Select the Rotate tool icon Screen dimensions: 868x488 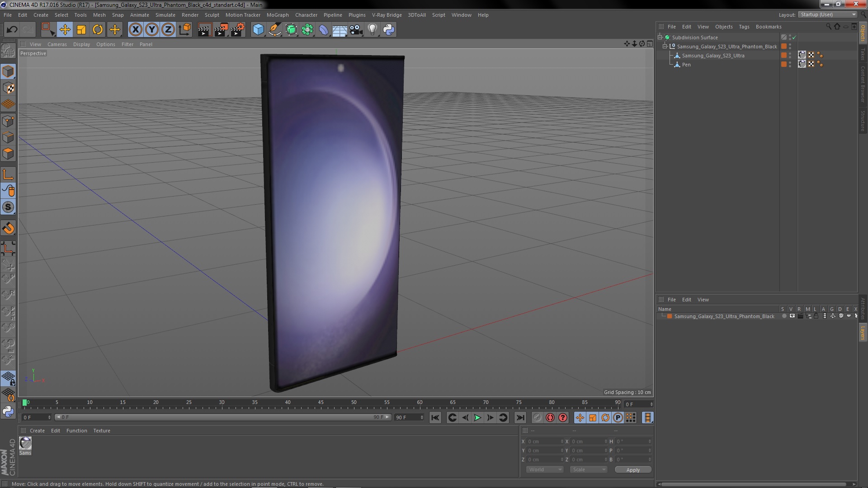pyautogui.click(x=98, y=30)
